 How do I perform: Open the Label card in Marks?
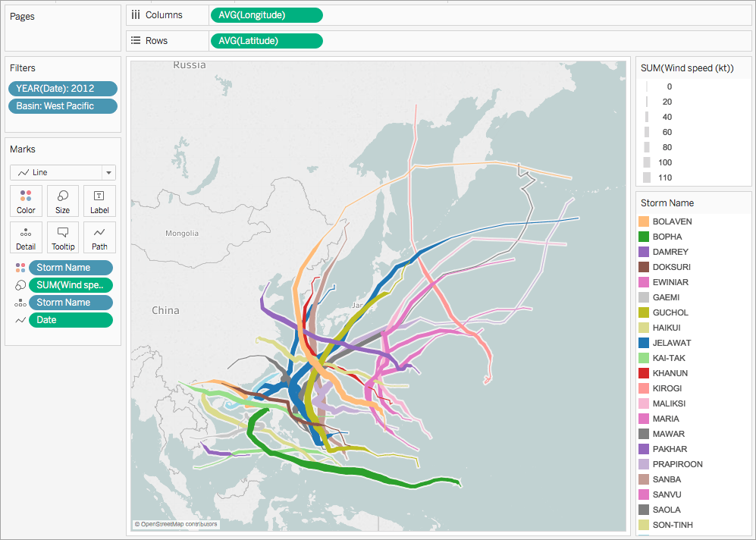click(99, 201)
